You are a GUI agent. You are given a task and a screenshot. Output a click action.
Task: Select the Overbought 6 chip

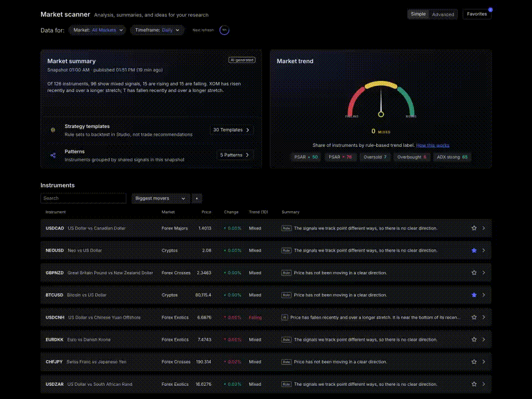(412, 157)
